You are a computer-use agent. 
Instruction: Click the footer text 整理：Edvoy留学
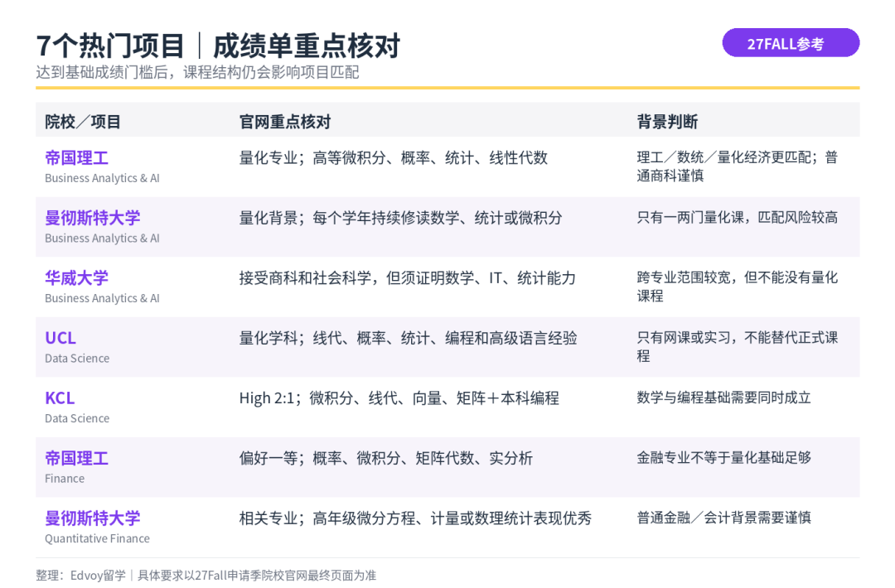point(80,575)
